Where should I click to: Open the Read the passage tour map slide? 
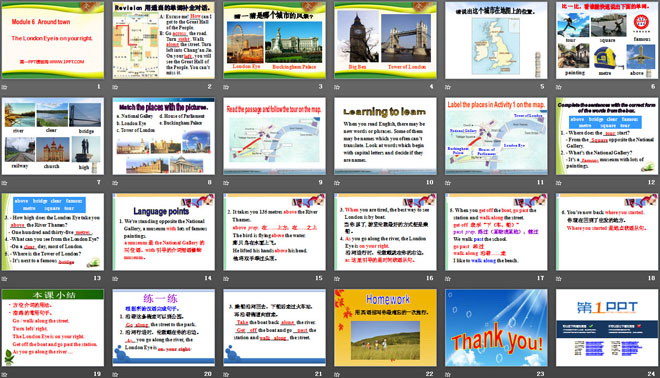274,136
